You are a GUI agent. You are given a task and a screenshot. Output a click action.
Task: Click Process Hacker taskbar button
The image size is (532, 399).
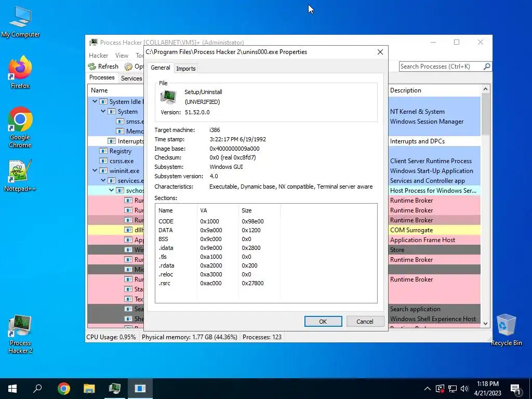[115, 389]
